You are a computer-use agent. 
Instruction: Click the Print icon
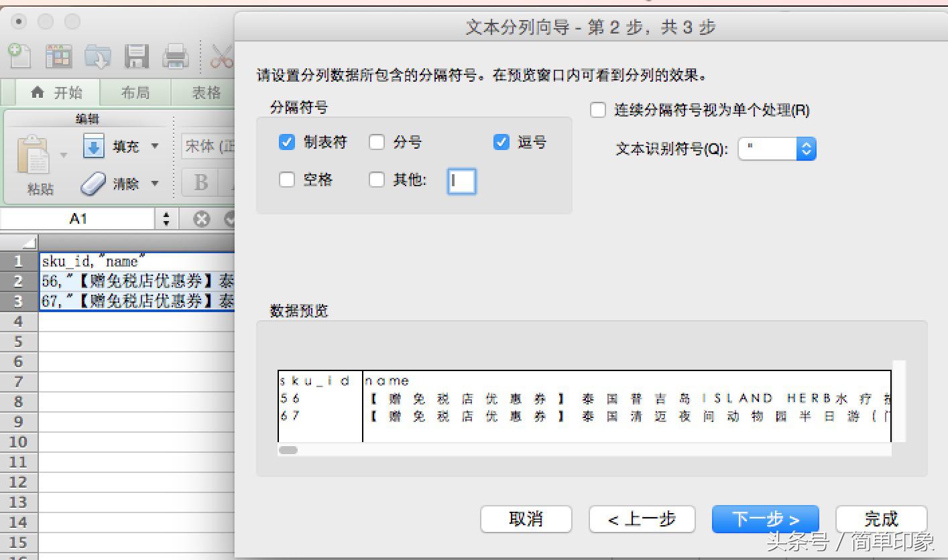(176, 56)
